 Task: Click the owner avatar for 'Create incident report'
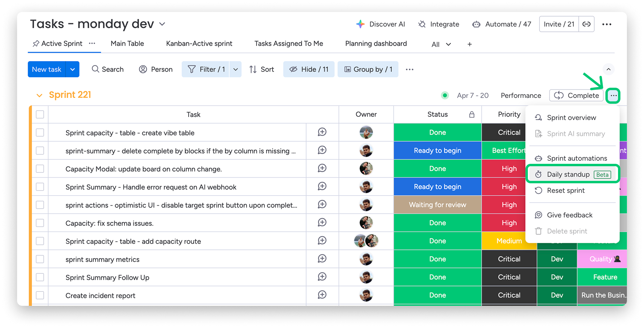coord(366,295)
